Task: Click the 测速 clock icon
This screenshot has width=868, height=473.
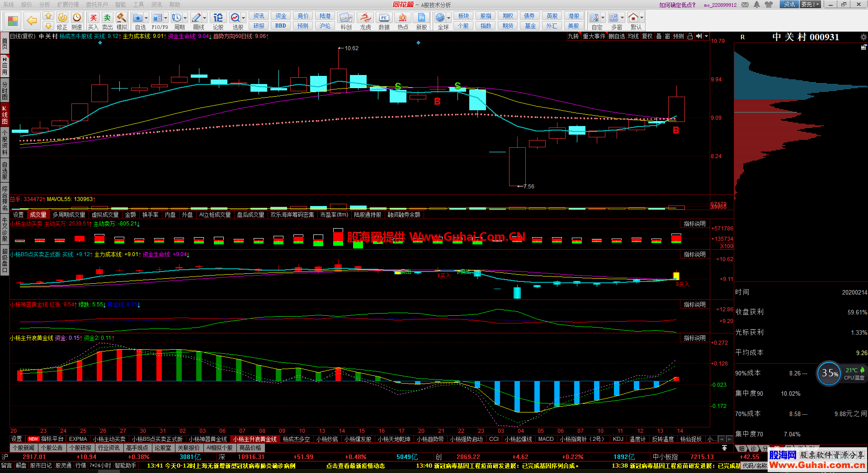Action: click(77, 18)
